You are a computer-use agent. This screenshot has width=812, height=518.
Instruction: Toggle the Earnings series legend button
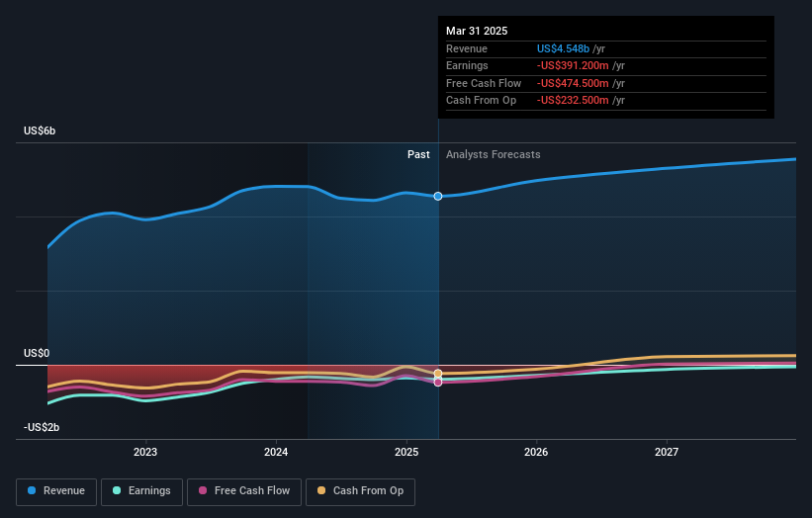141,491
